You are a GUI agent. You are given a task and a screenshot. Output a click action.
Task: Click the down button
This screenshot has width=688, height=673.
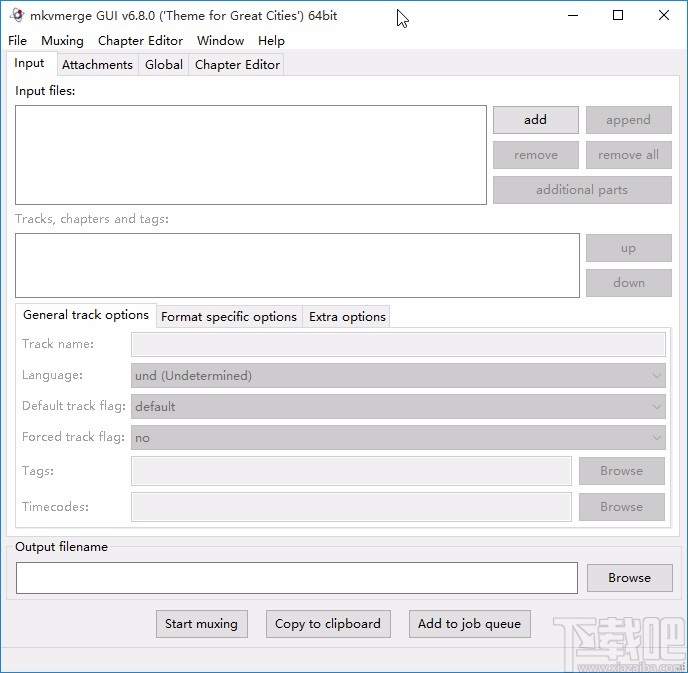(x=628, y=283)
